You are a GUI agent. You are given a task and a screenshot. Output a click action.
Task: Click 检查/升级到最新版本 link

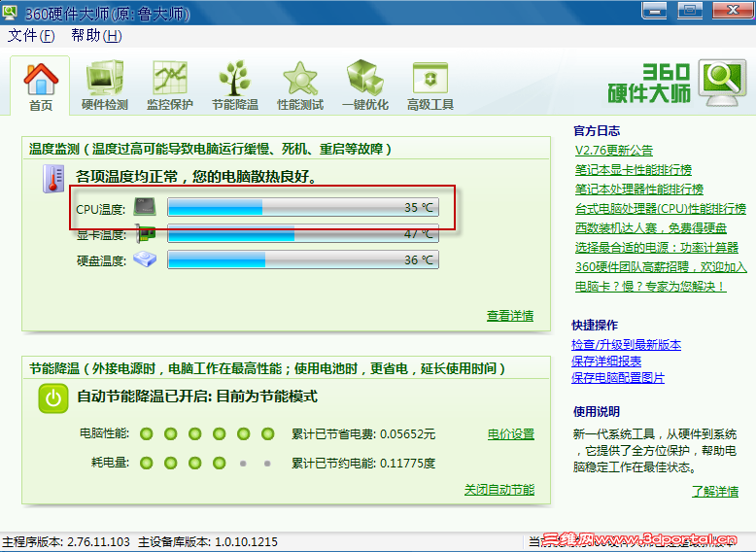(627, 345)
